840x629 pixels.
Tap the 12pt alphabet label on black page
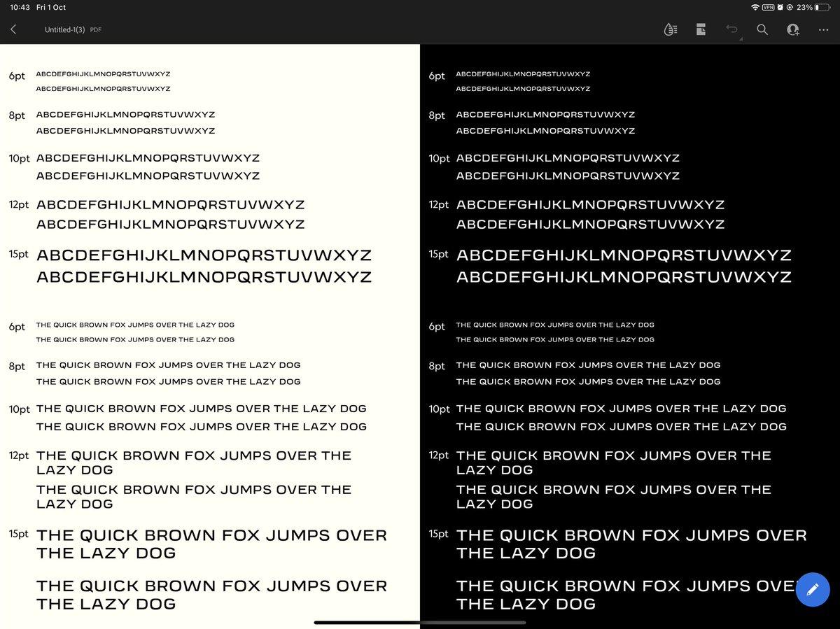[439, 205]
